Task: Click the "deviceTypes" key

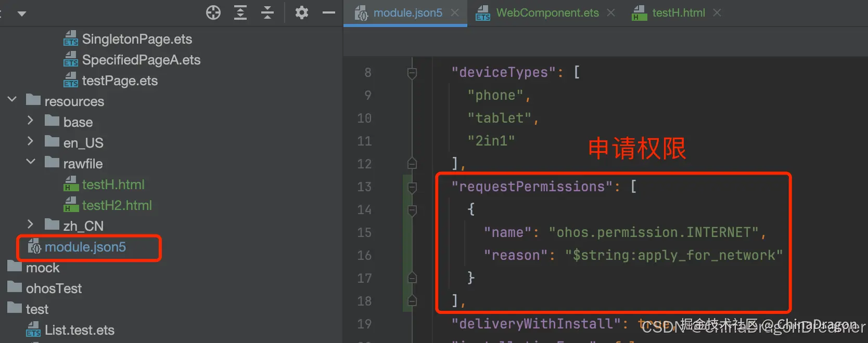Action: [x=503, y=72]
